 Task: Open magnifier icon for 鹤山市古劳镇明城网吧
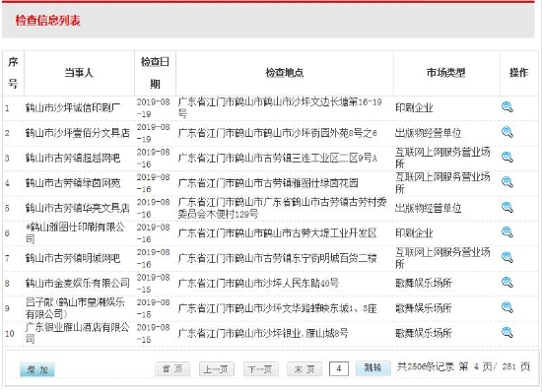point(508,257)
